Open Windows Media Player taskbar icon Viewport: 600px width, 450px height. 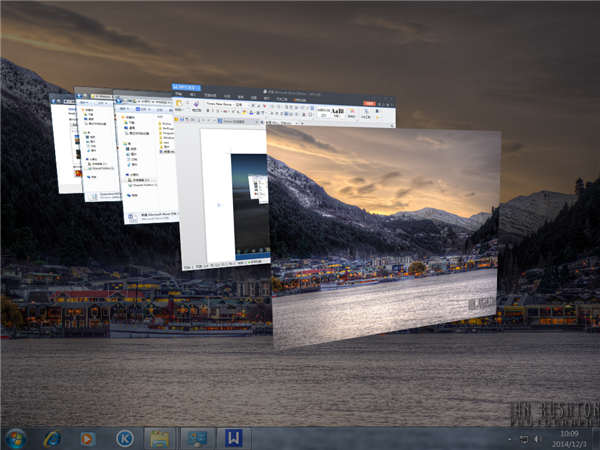pyautogui.click(x=88, y=438)
